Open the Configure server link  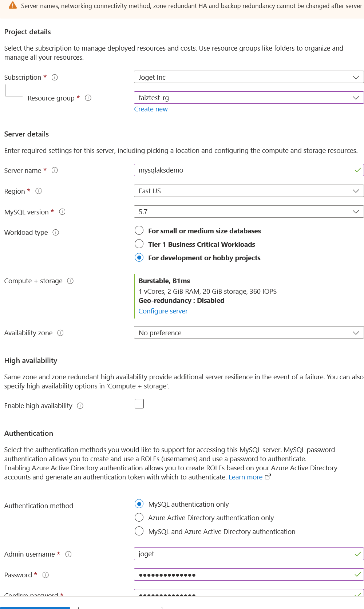[x=163, y=311]
